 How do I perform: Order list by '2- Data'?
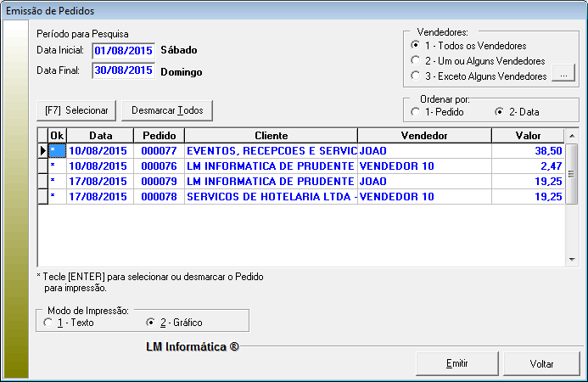click(x=499, y=111)
